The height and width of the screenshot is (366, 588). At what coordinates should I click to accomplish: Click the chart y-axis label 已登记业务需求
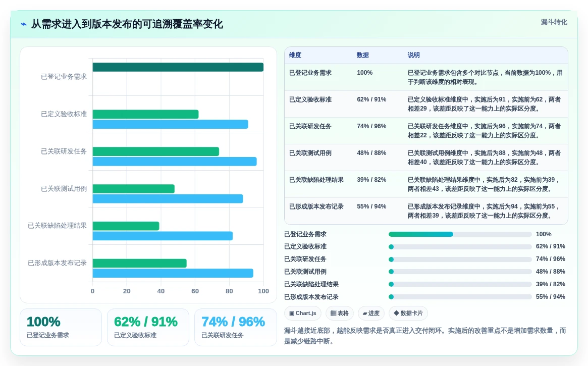pos(64,77)
